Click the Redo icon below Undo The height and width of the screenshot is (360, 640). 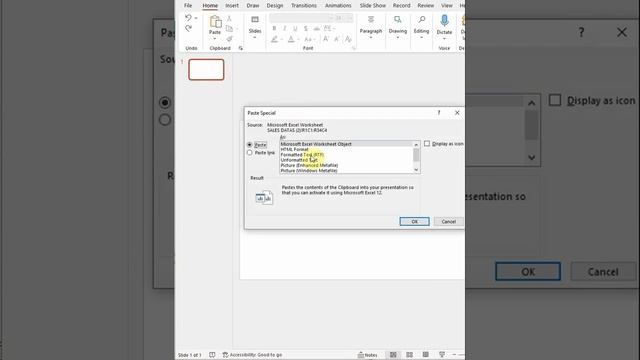188,28
